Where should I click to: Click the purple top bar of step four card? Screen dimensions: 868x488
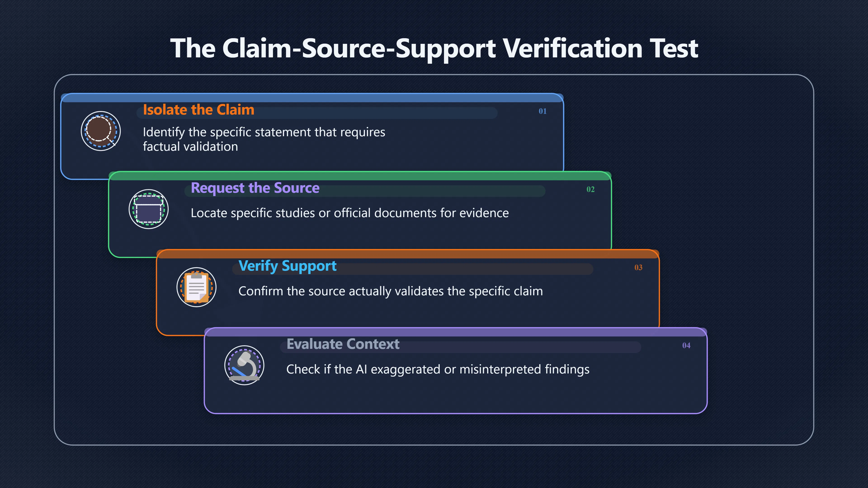coord(455,332)
